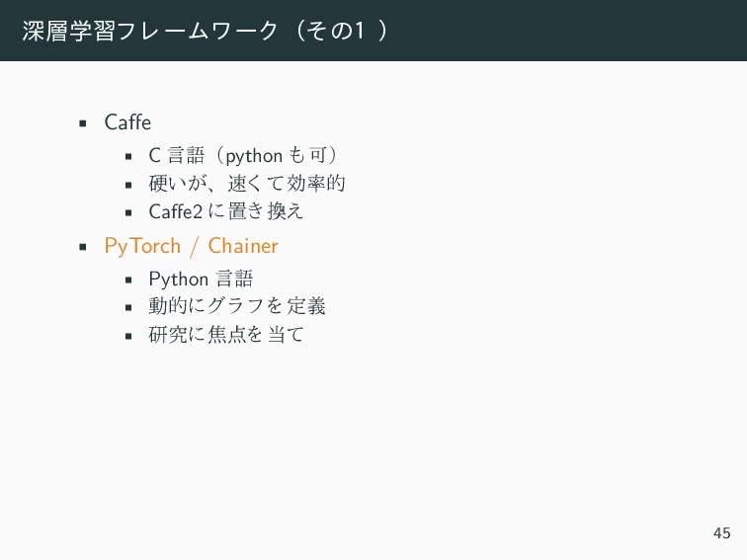Click the slide page number 45
This screenshot has width=747, height=560.
pyautogui.click(x=721, y=533)
